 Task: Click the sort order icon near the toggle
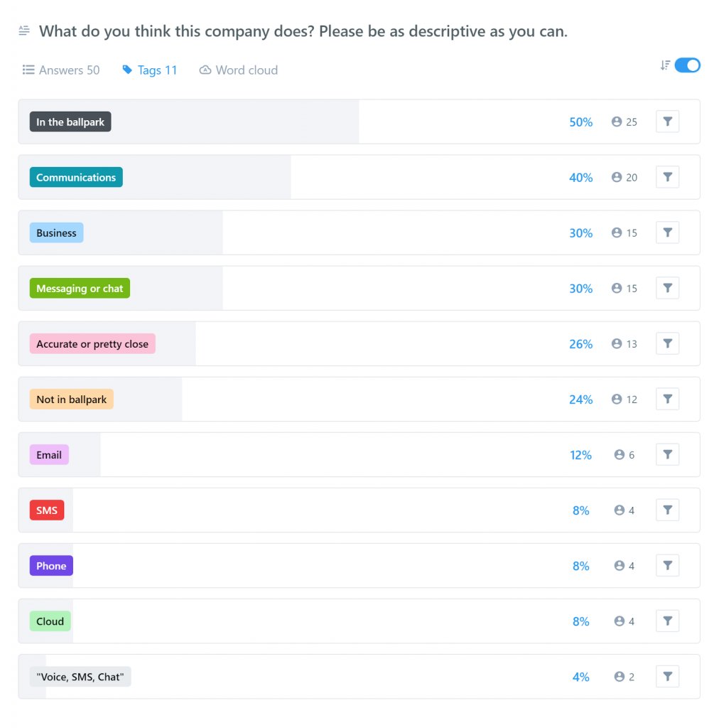point(664,65)
